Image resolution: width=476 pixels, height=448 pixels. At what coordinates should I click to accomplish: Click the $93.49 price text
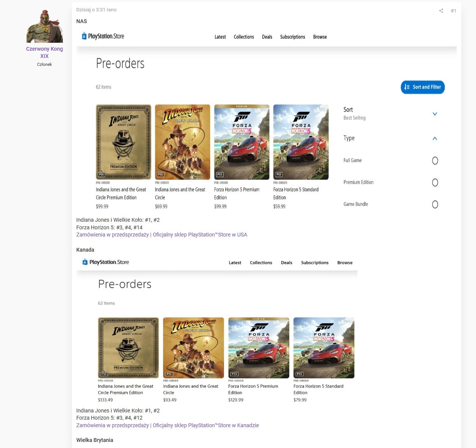(170, 400)
